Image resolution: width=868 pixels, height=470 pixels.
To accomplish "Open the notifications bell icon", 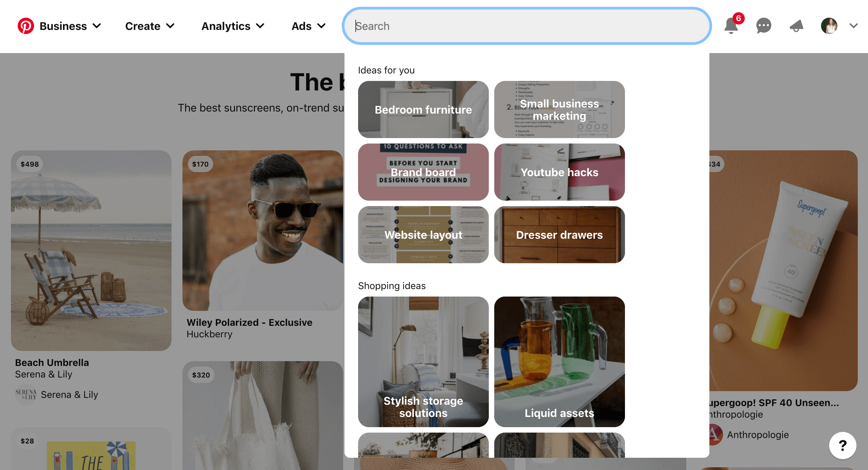I will click(x=731, y=26).
